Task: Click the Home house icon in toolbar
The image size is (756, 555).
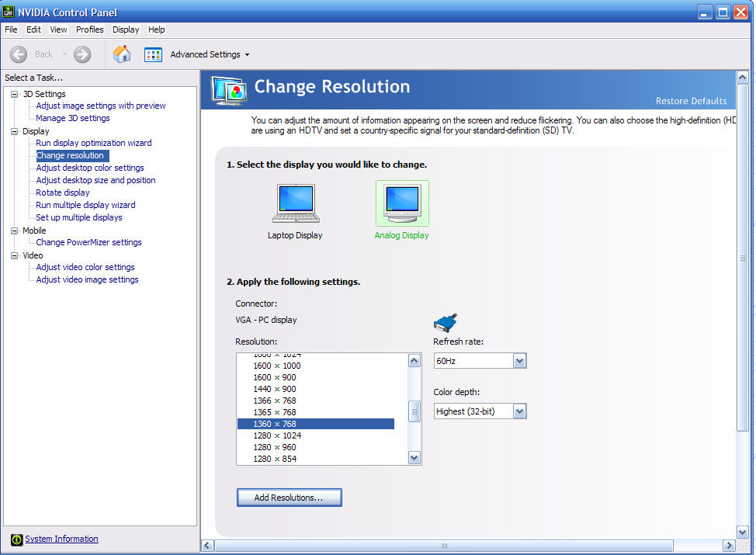Action: 122,54
